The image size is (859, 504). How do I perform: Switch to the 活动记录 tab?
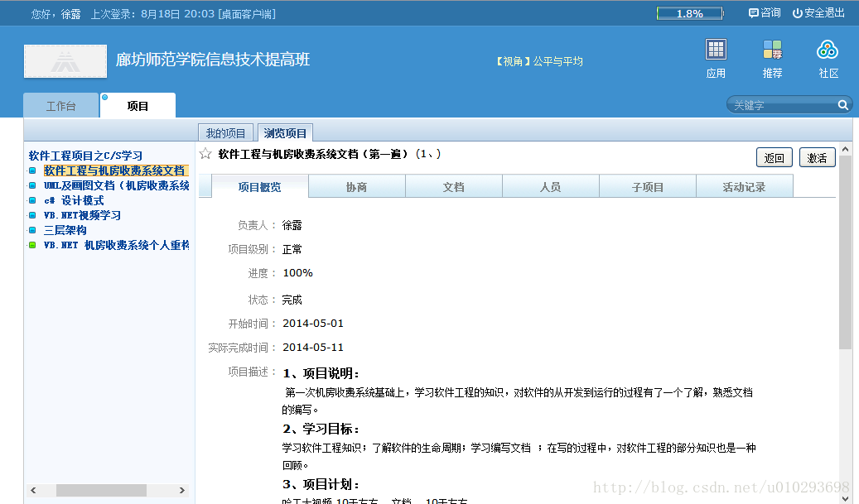pyautogui.click(x=745, y=186)
